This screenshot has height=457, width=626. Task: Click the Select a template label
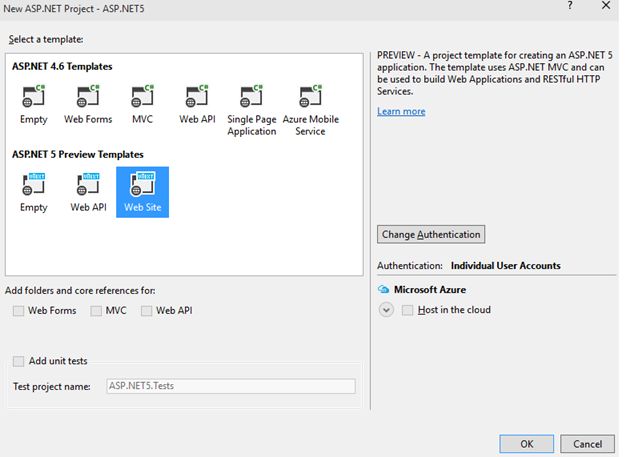pyautogui.click(x=46, y=40)
